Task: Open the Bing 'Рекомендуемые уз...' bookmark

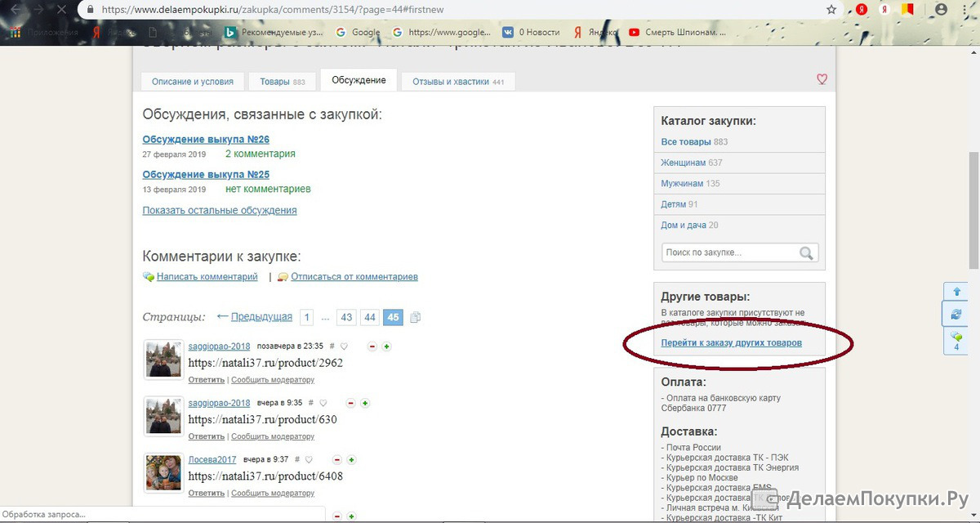Action: (x=274, y=33)
